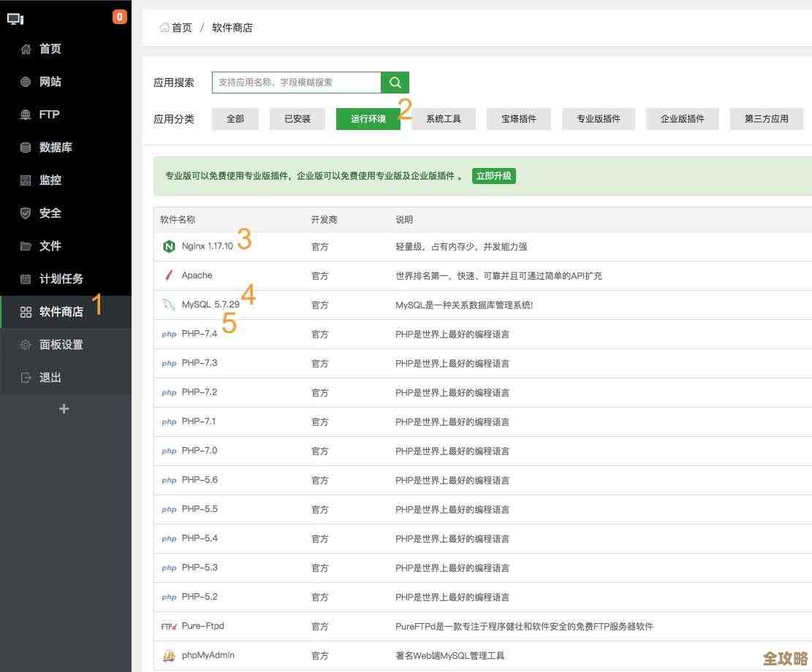Click the monitor icon with badge
Image resolution: width=812 pixels, height=672 pixels.
tap(16, 18)
